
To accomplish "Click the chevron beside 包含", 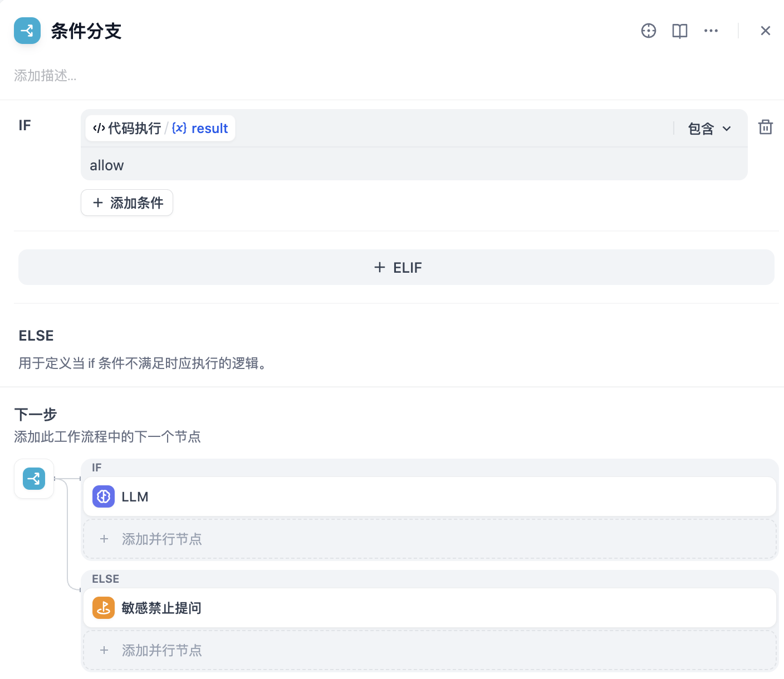I will pos(727,129).
